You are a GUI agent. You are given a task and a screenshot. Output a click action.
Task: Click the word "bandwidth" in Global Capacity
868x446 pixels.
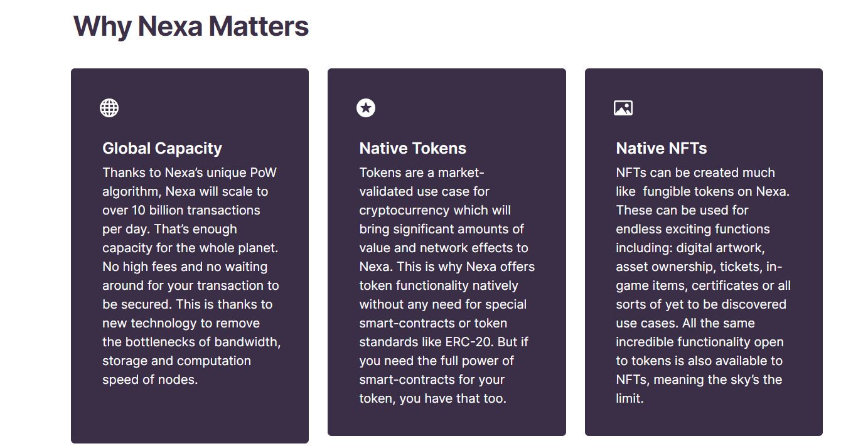coord(247,342)
